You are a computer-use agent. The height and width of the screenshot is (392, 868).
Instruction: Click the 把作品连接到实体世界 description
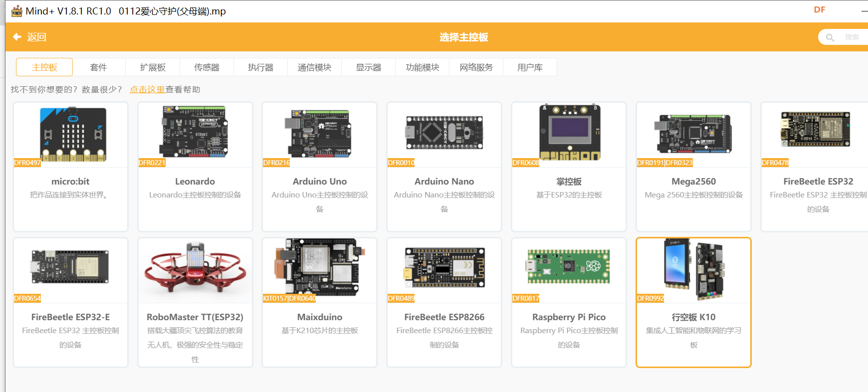coord(69,195)
